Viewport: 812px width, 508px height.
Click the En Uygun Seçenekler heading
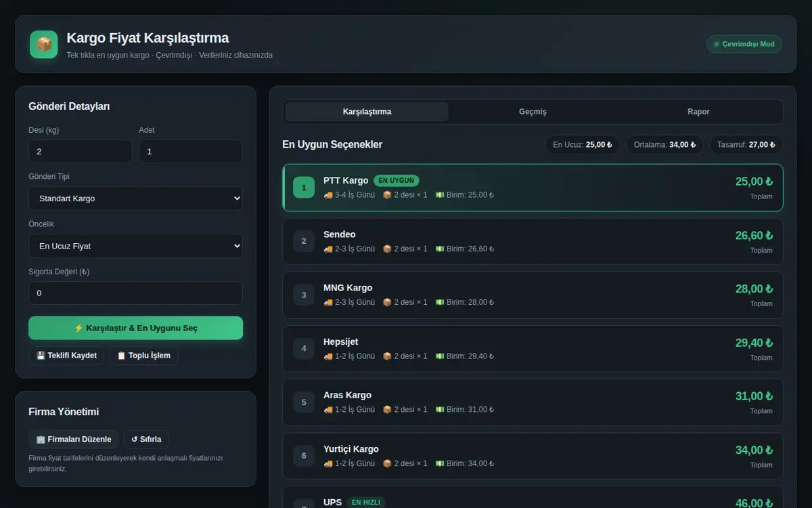332,144
